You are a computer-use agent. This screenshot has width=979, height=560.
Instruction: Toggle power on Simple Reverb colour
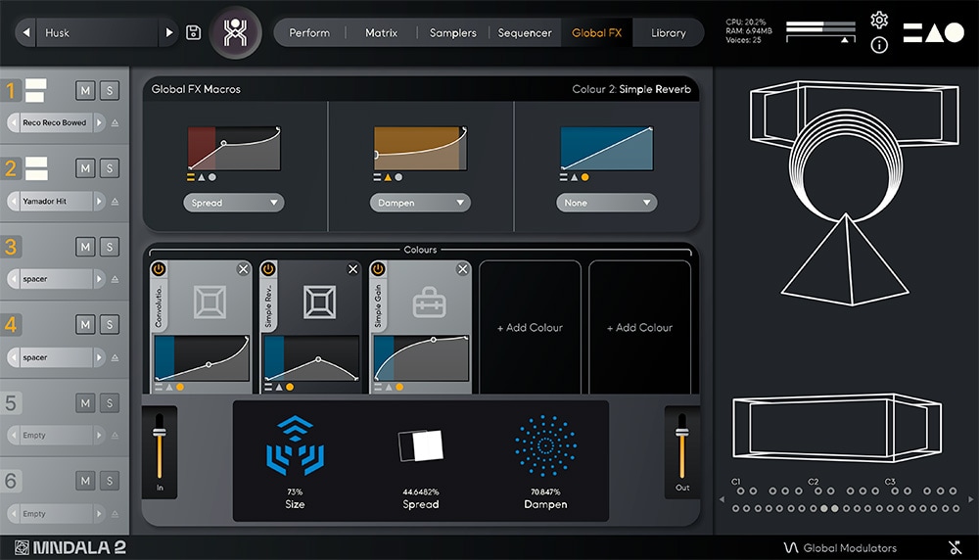[268, 269]
